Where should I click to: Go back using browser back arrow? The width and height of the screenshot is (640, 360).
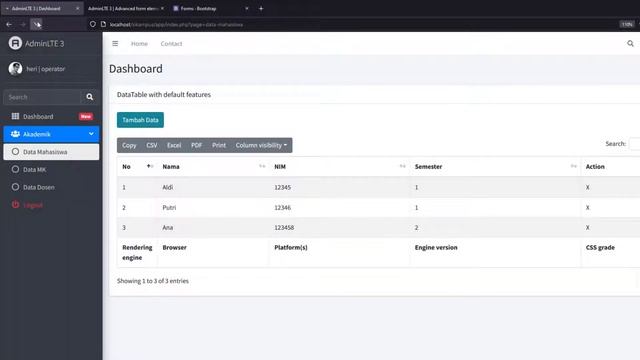pos(9,24)
